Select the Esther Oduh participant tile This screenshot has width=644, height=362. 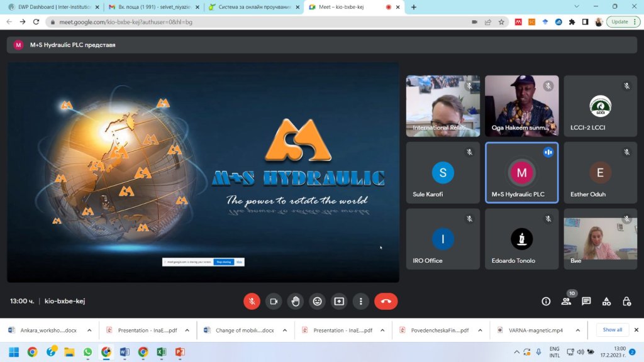coord(600,172)
